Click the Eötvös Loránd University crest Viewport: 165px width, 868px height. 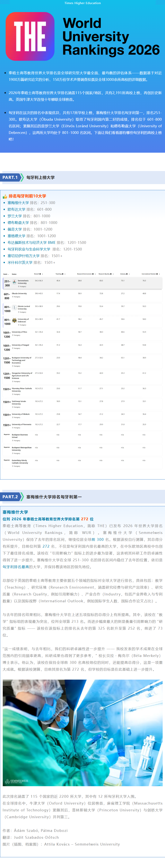click(x=14, y=307)
